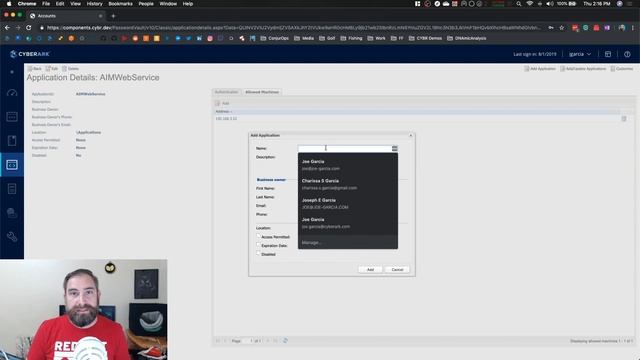Open the help info icon in CyberArk header

tap(627, 54)
